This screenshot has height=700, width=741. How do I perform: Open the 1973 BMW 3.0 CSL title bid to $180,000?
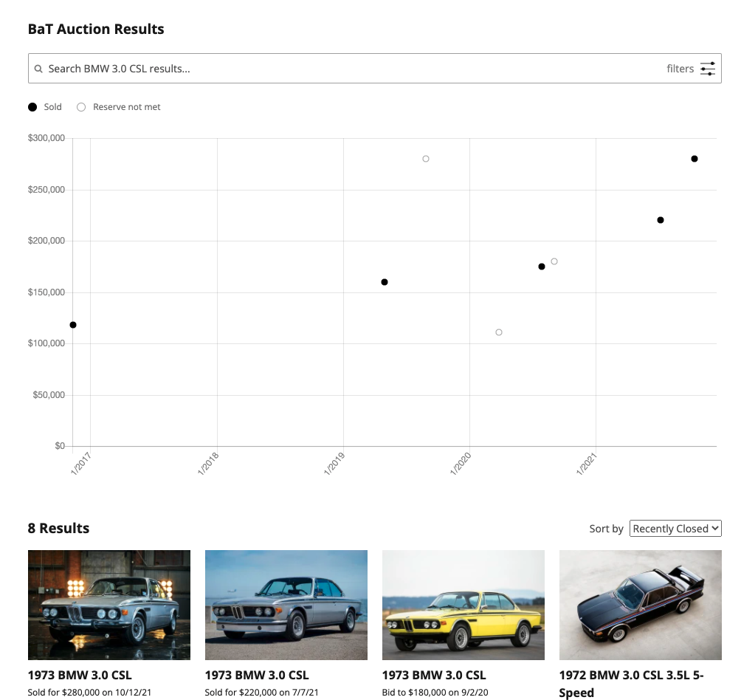coord(434,675)
